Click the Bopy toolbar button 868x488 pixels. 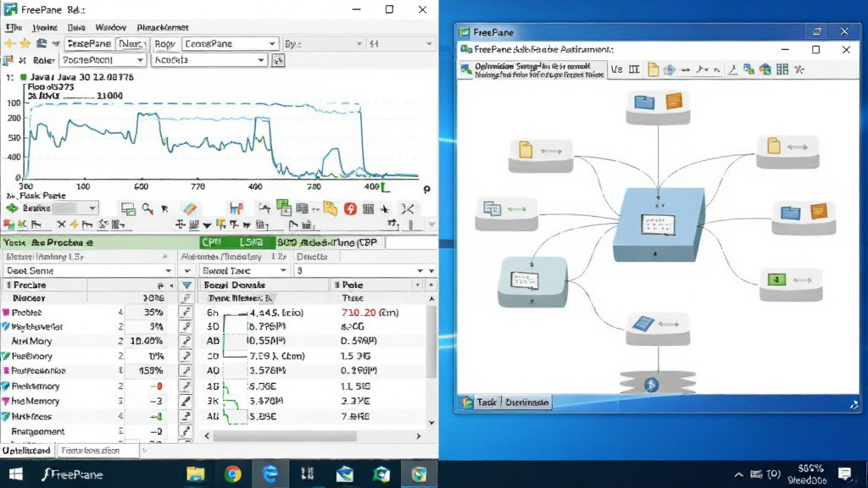click(164, 43)
